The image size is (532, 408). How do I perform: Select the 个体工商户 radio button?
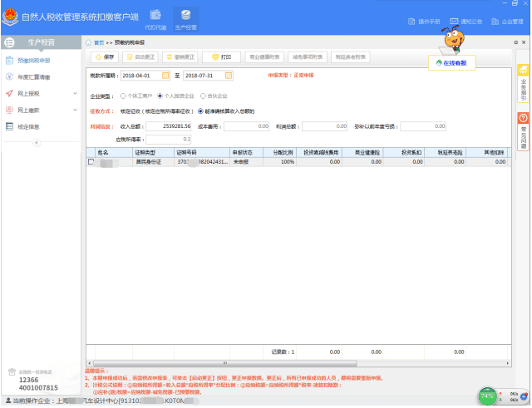click(x=123, y=96)
